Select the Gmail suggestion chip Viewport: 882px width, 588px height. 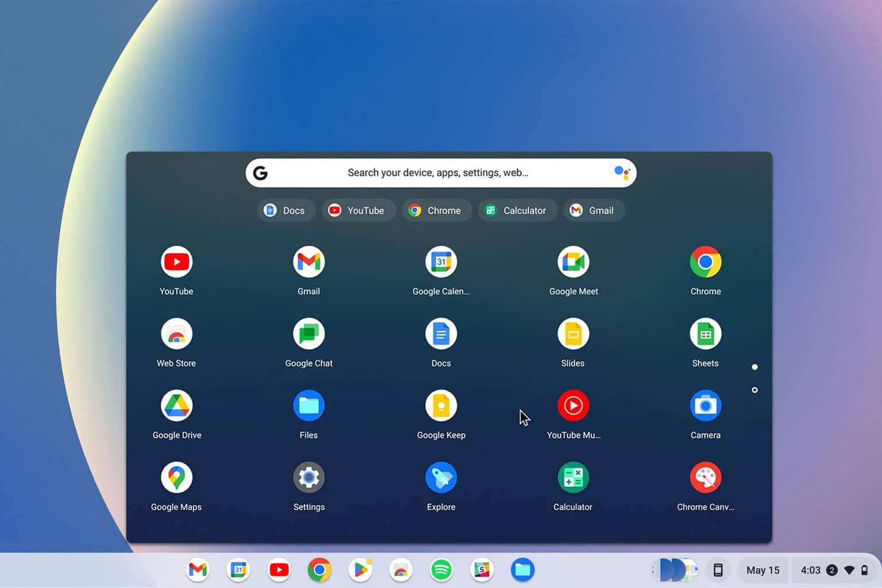coord(594,210)
